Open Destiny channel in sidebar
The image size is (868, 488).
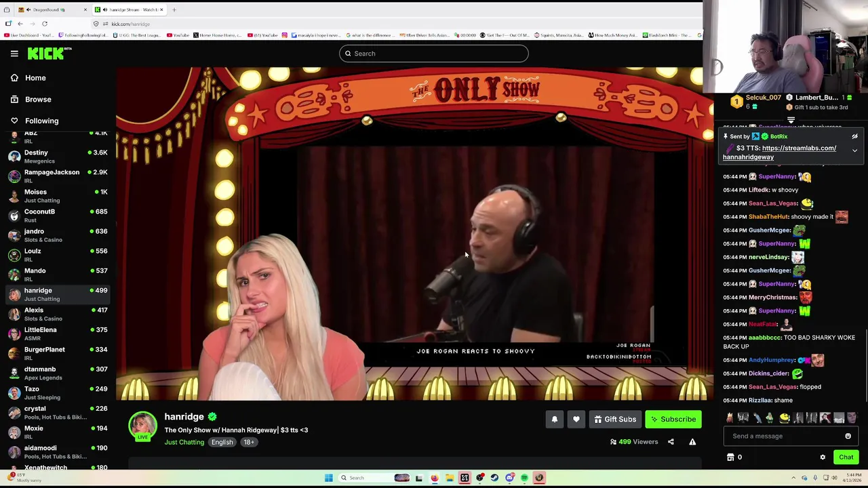pyautogui.click(x=58, y=157)
